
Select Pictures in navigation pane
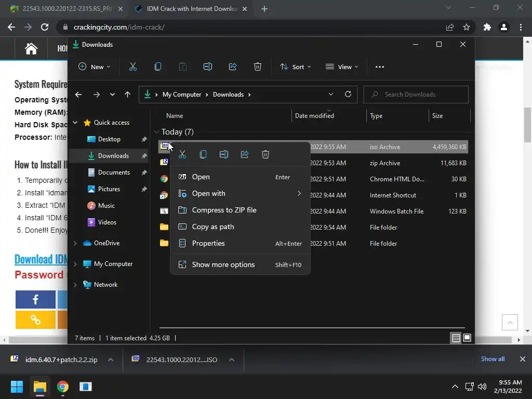[x=109, y=189]
